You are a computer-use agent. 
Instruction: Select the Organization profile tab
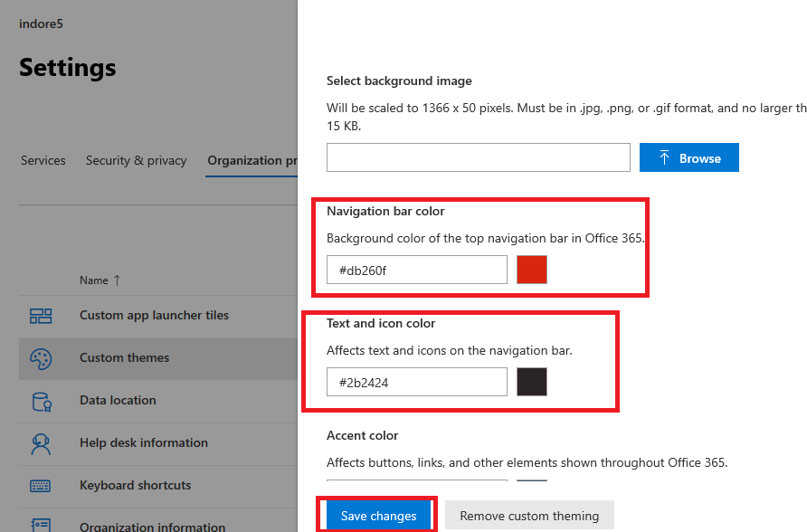252,161
